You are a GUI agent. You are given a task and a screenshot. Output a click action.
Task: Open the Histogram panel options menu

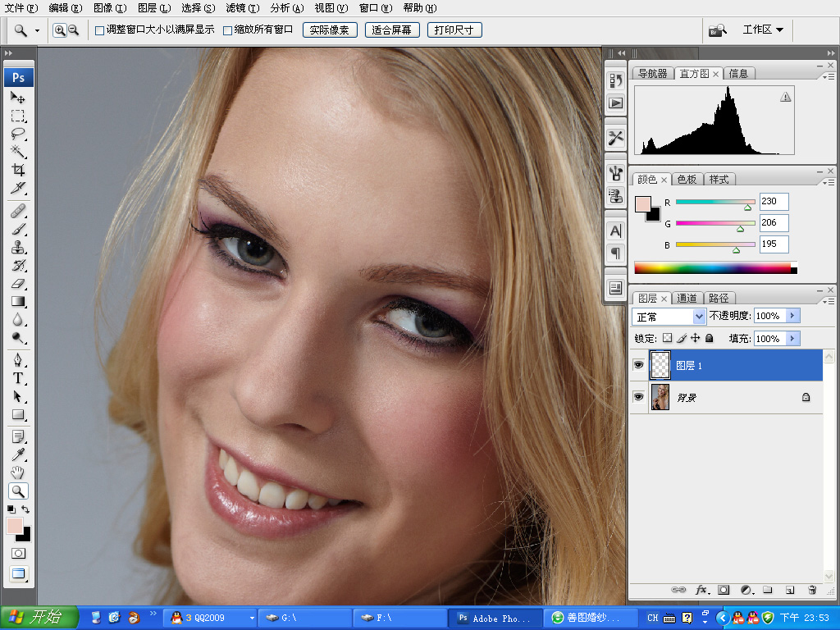coord(829,77)
